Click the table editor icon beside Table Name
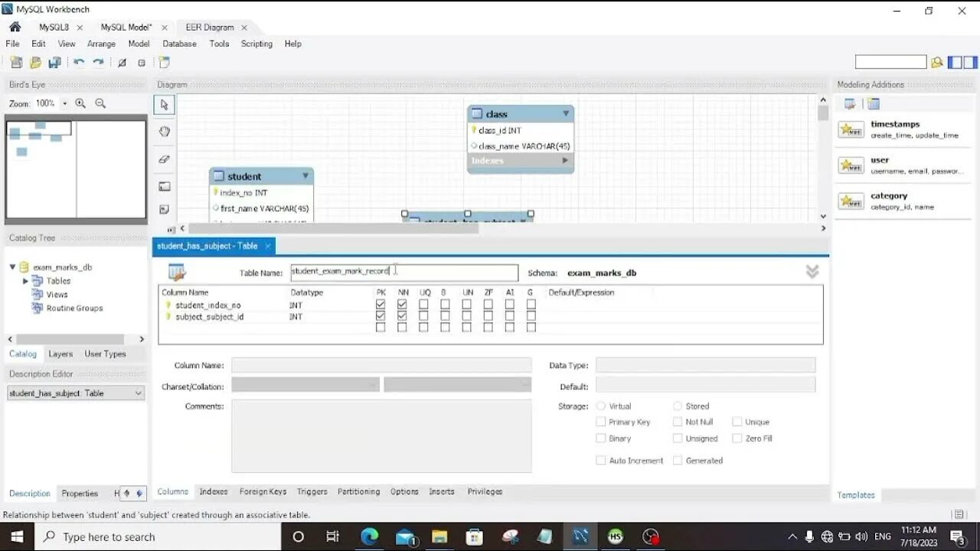 pyautogui.click(x=177, y=272)
